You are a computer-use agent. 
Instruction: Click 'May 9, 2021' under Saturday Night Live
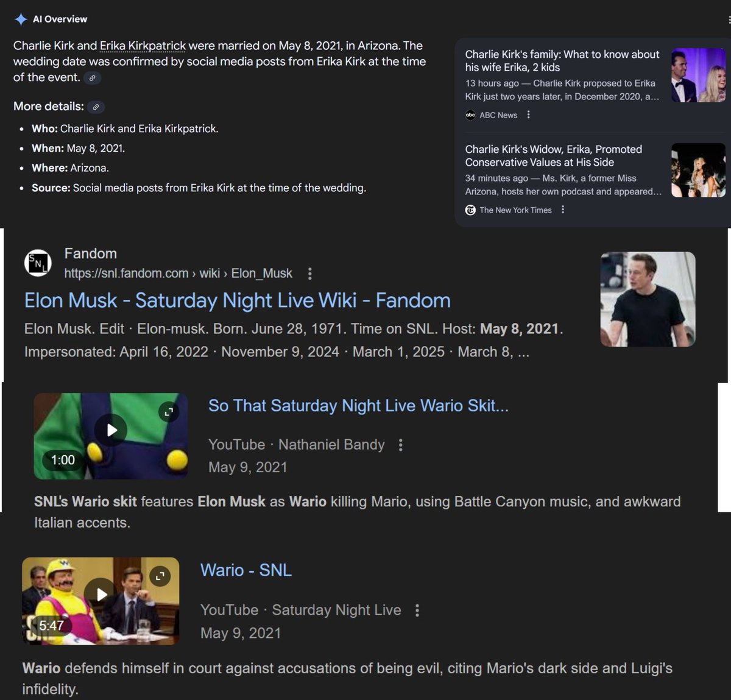pyautogui.click(x=241, y=633)
